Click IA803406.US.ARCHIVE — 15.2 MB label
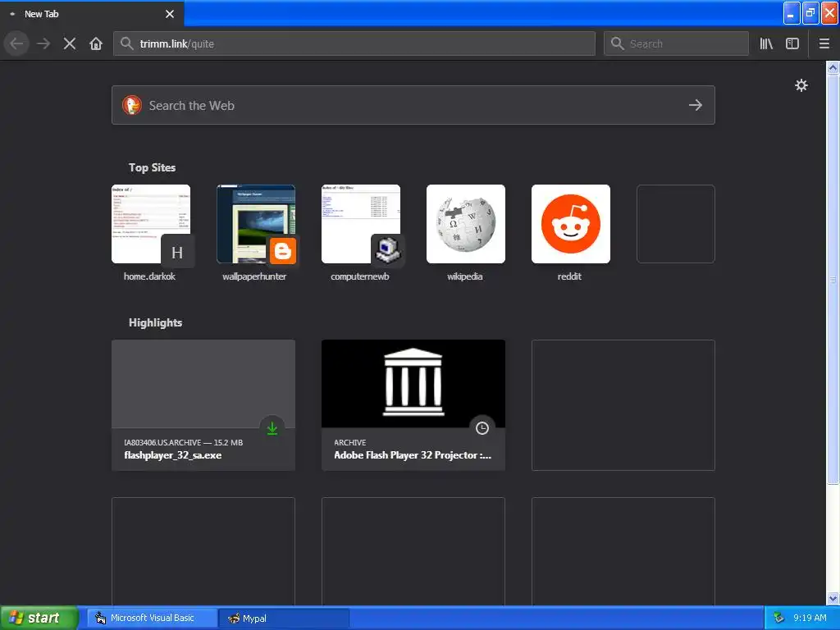The width and height of the screenshot is (840, 630). 183,442
